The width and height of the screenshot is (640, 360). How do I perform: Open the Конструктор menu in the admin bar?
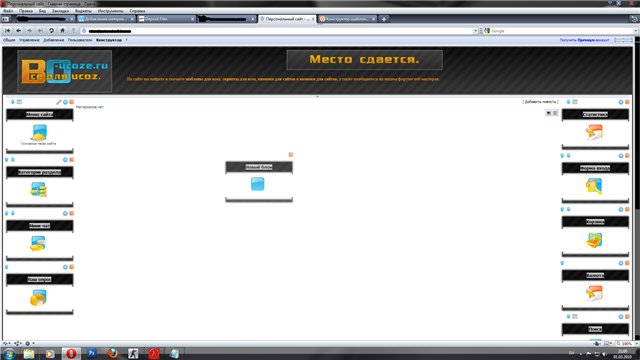(x=109, y=40)
